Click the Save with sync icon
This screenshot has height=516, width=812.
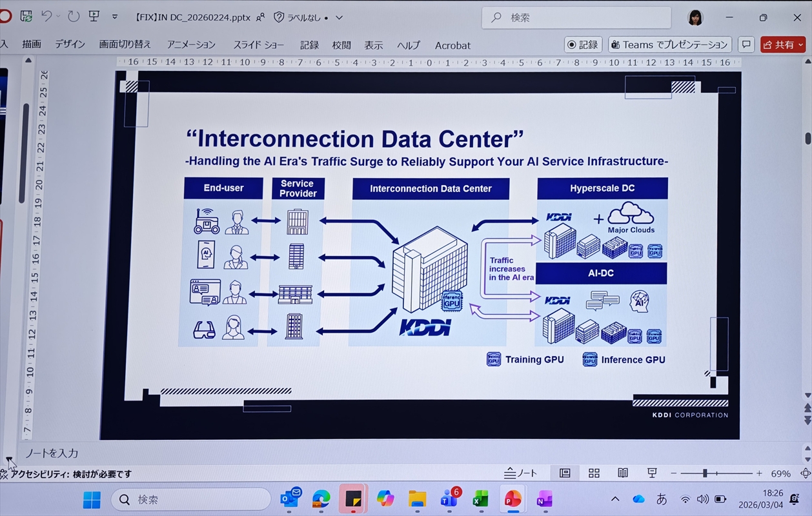tap(26, 16)
